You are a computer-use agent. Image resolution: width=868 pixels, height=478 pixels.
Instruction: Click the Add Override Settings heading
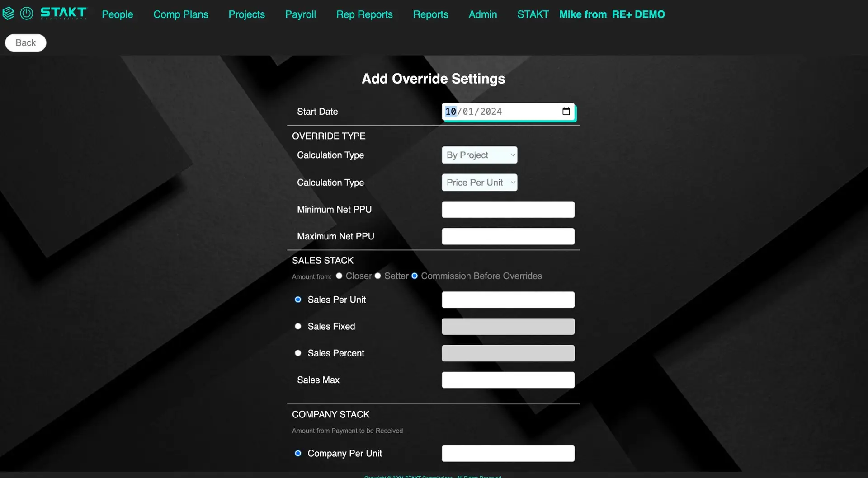click(433, 79)
